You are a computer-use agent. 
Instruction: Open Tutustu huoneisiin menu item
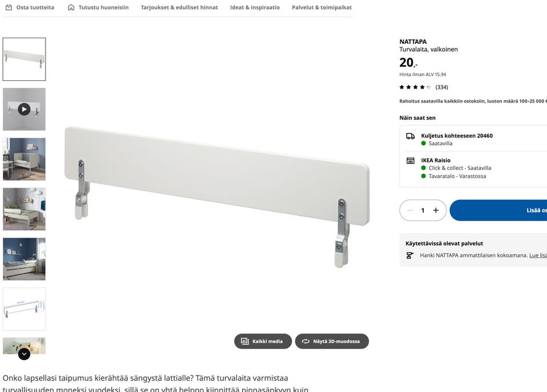tap(98, 7)
